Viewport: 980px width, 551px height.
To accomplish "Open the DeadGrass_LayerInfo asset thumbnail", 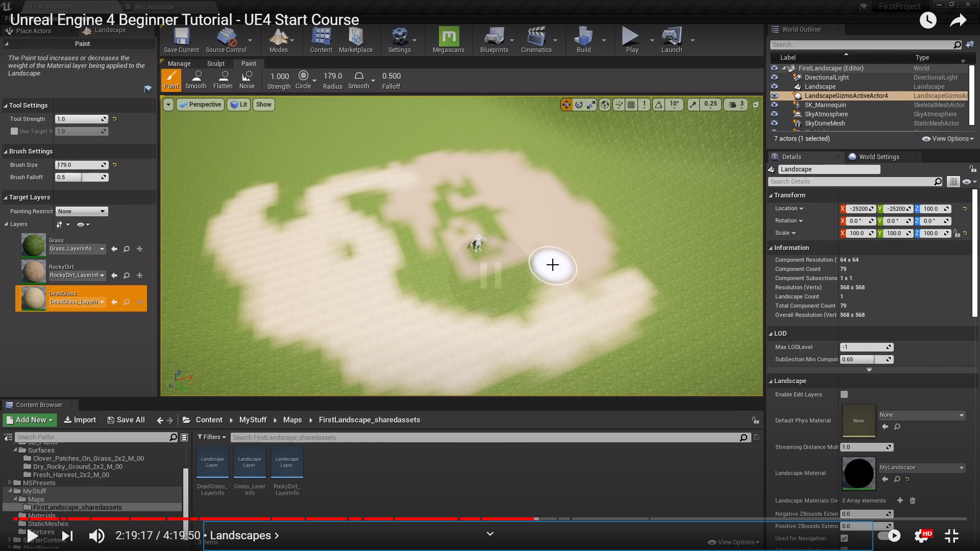I will click(212, 462).
